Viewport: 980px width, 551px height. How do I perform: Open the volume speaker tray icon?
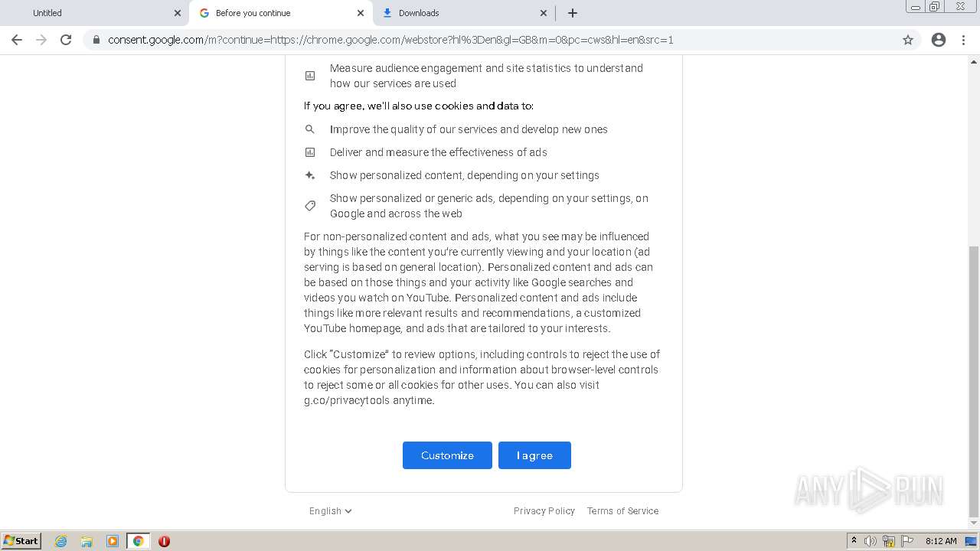click(871, 541)
